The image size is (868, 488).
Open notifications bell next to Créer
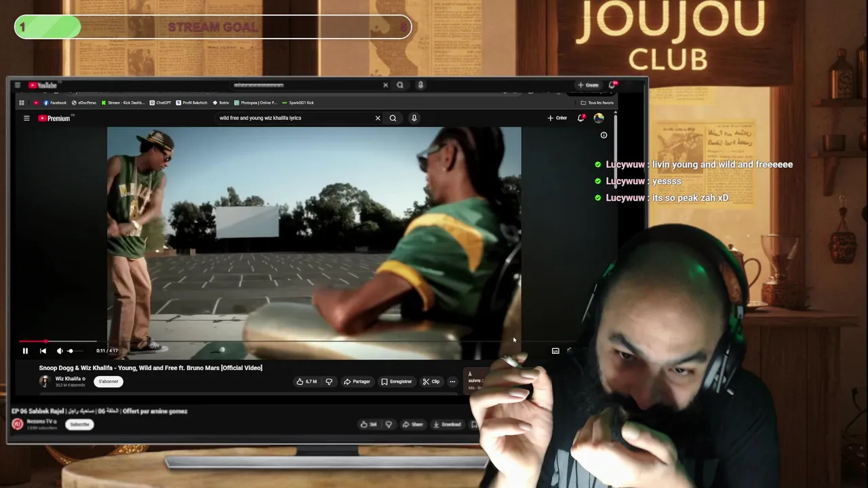coord(581,118)
